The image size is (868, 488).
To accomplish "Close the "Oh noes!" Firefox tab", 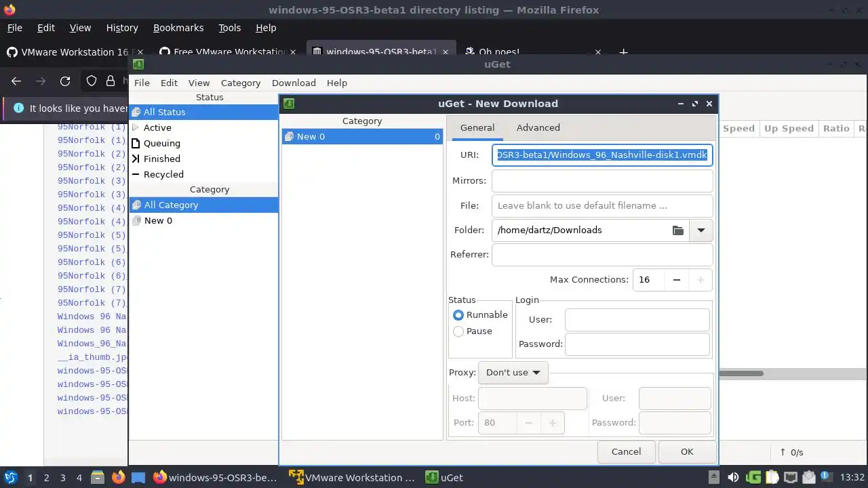I will click(597, 52).
